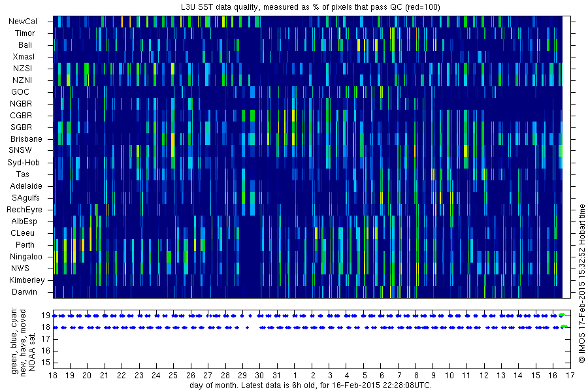
Task: Select the Syd-Hob row label
Action: [24, 163]
